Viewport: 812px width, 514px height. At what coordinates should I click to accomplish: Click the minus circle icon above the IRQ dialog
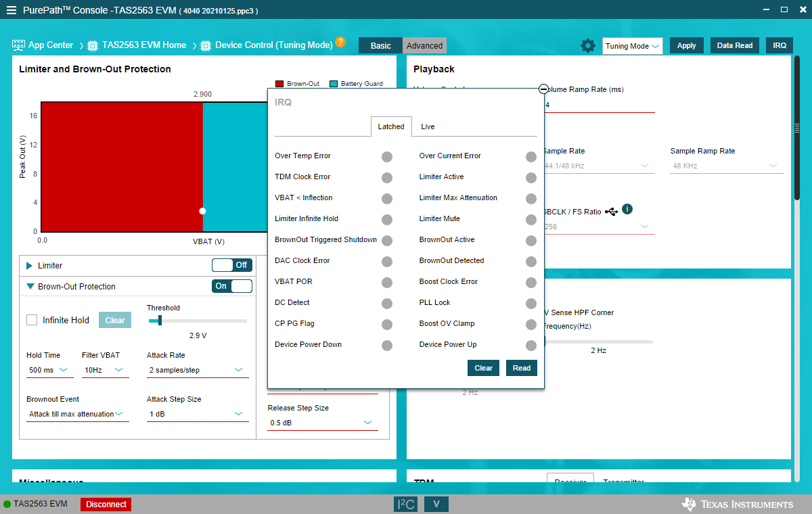tap(543, 89)
